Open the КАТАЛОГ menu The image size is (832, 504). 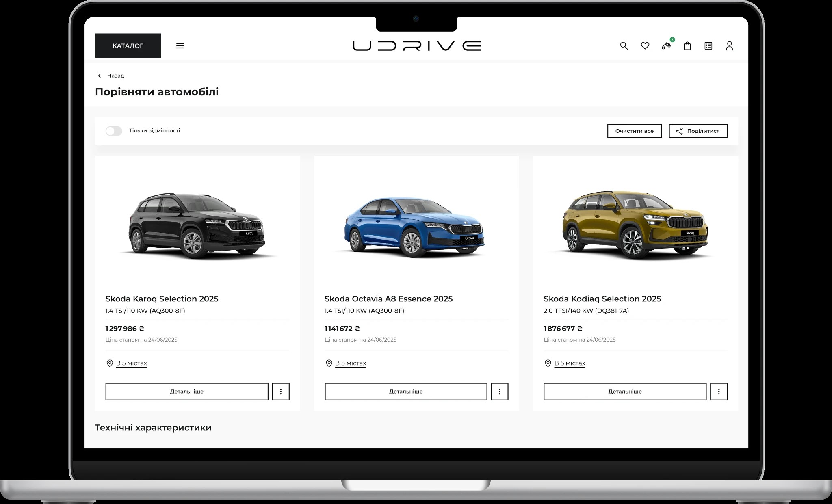128,46
